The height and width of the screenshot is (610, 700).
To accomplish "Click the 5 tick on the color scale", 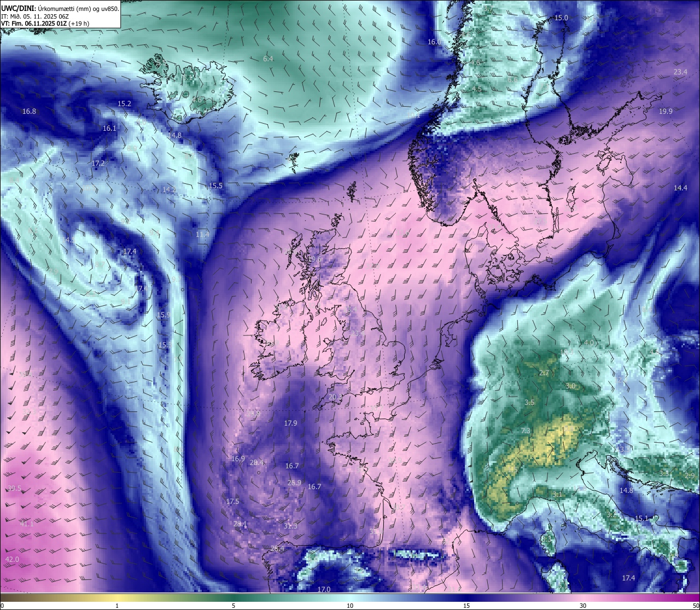I will tap(234, 606).
